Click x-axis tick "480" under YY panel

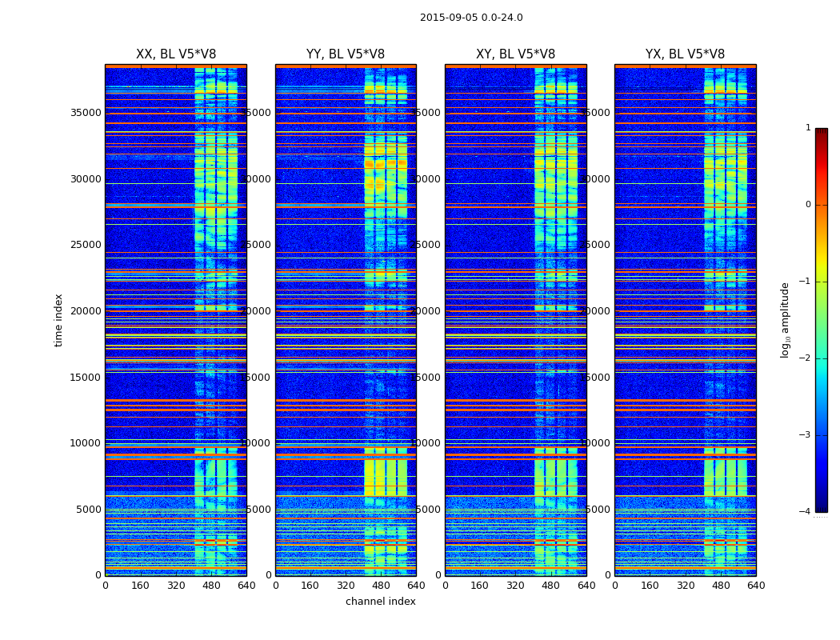381,586
